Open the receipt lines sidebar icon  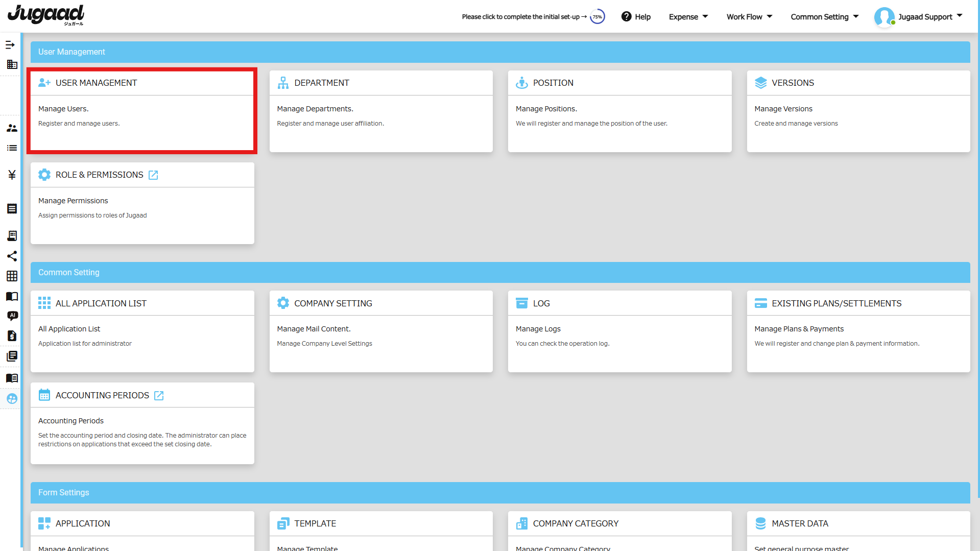[12, 209]
